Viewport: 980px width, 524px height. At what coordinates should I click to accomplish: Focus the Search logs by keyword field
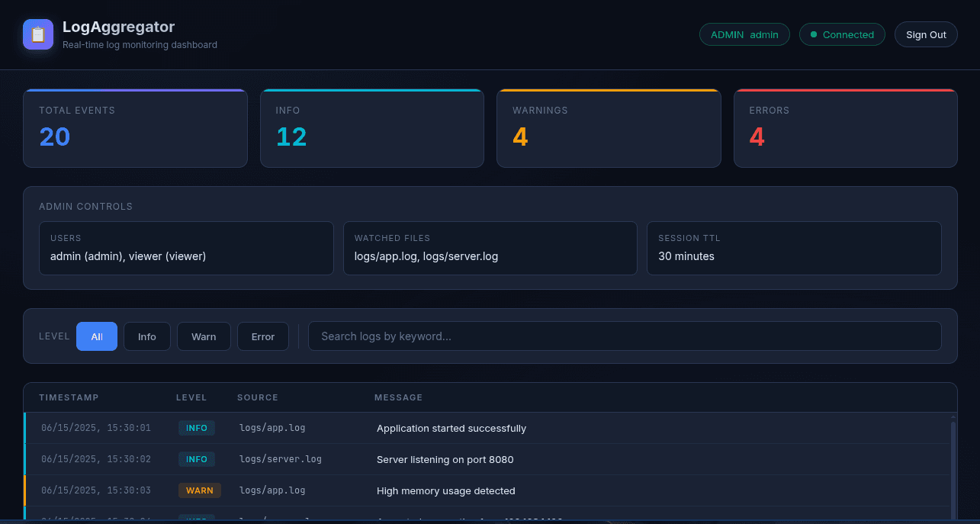tap(625, 336)
